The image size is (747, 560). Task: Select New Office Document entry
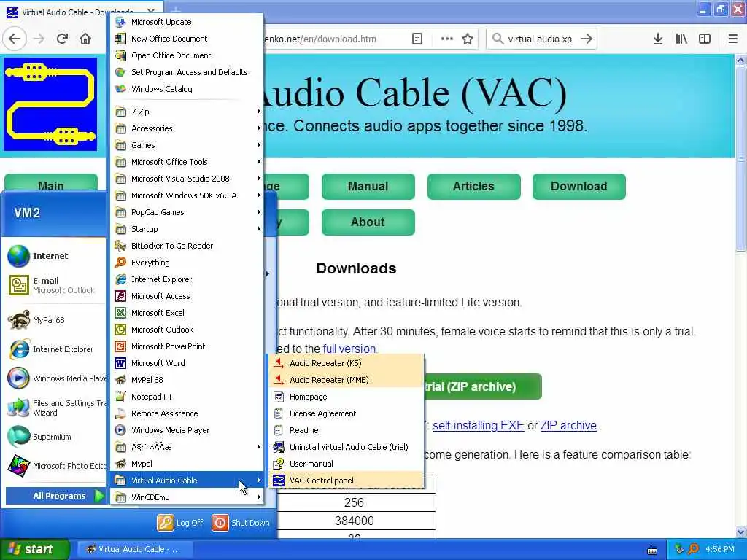click(x=187, y=39)
